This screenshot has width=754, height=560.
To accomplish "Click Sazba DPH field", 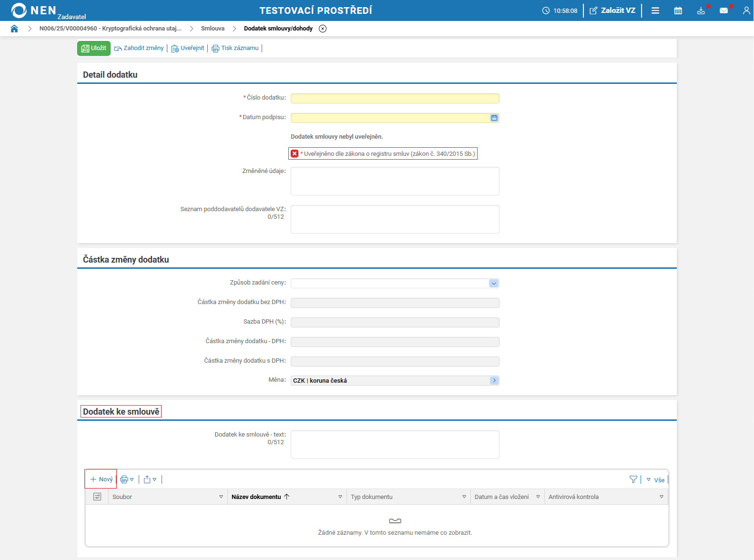I will point(395,322).
